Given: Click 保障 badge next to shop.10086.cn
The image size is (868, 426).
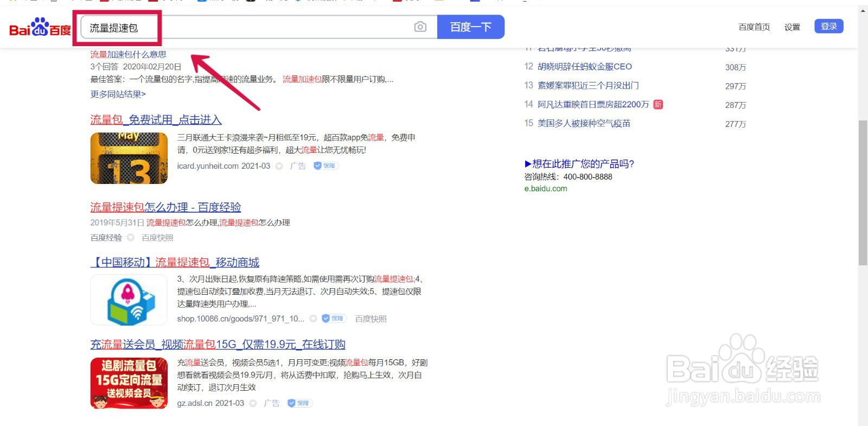Looking at the screenshot, I should coord(334,319).
